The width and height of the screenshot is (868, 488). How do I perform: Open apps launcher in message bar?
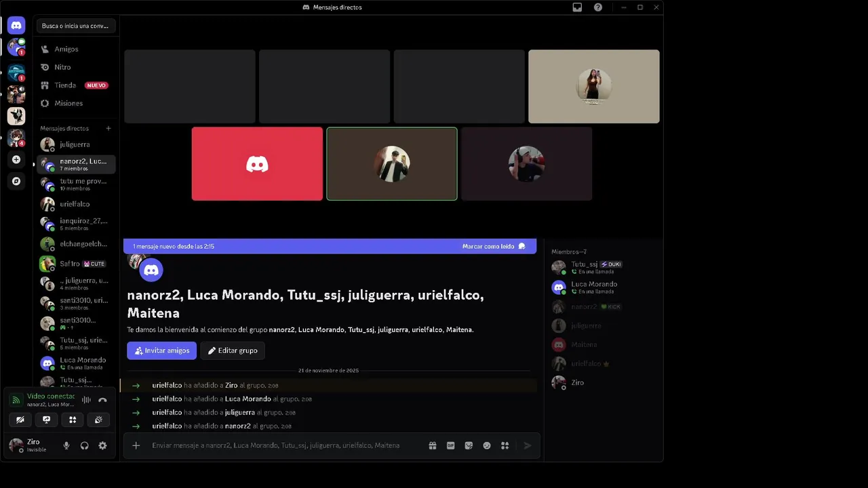tap(505, 445)
